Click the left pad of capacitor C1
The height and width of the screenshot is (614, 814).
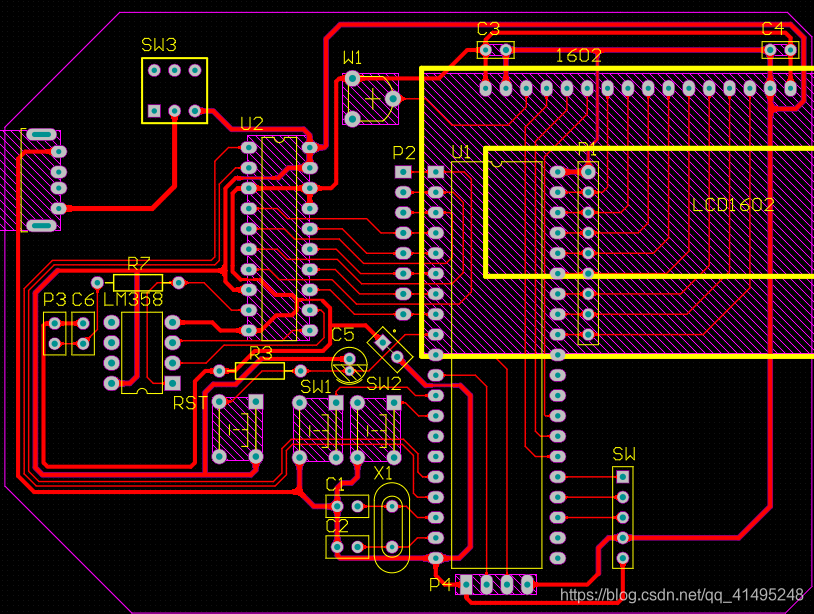(x=337, y=506)
